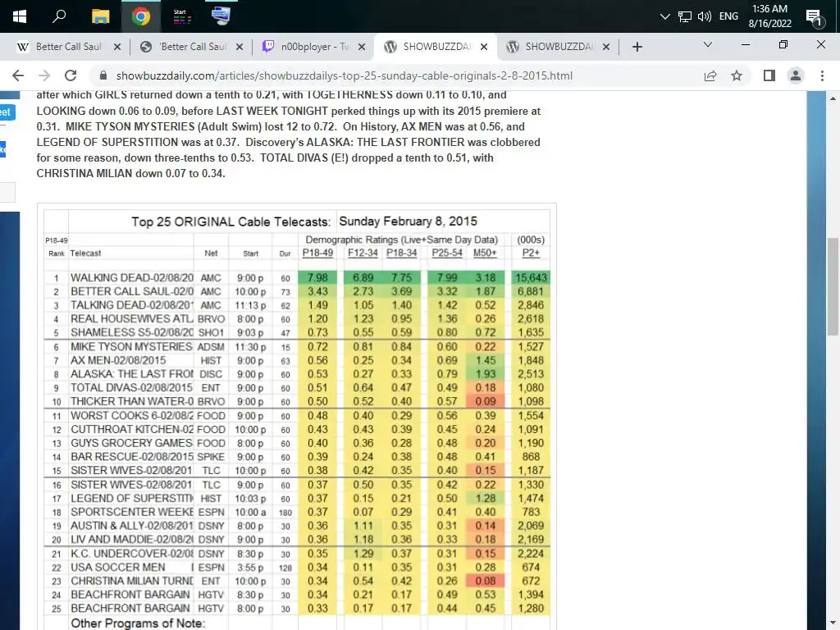
Task: Reload the current page
Action: pyautogui.click(x=71, y=75)
